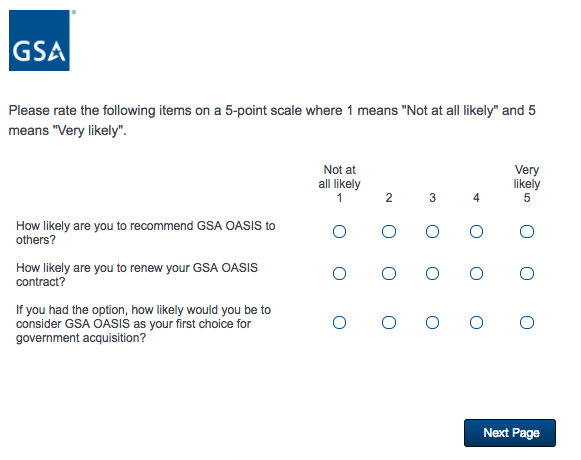Rate recommend GSA OASIS as 5 Very likely

(527, 232)
